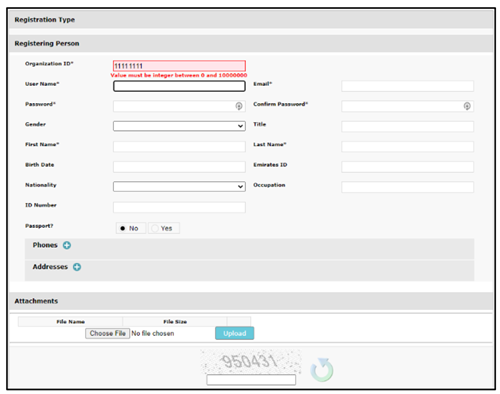Screen dimensions: 500x394
Task: Click into the Birth Date field
Action: [x=179, y=167]
